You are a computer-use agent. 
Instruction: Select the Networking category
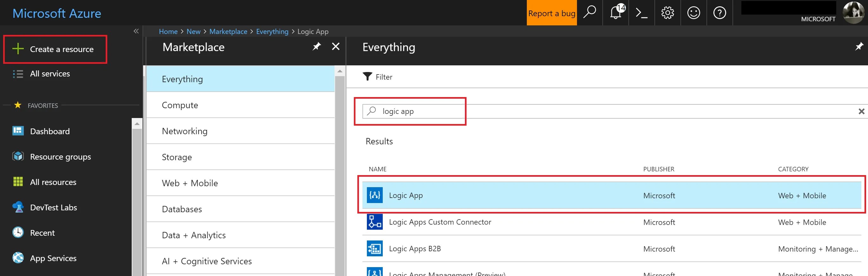point(241,131)
